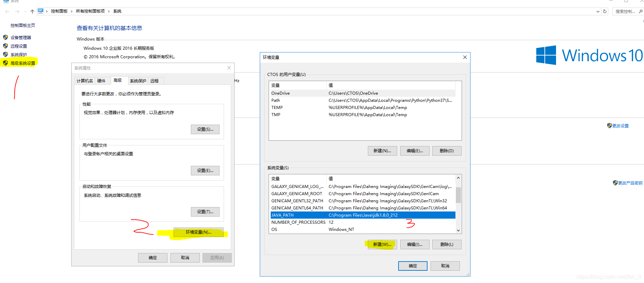644x283 pixels.
Task: Select the TEMP user variable row
Action: (x=363, y=107)
